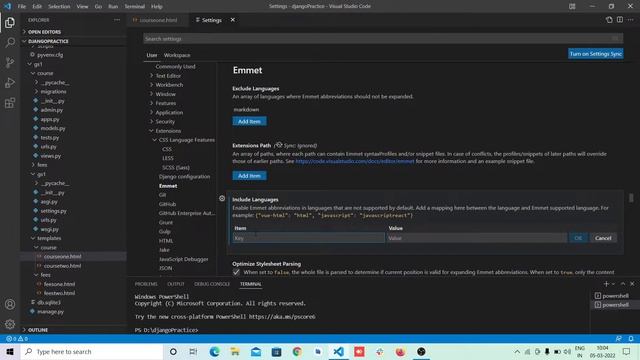The height and width of the screenshot is (360, 640).
Task: Maximize the terminal panel
Action: [623, 284]
